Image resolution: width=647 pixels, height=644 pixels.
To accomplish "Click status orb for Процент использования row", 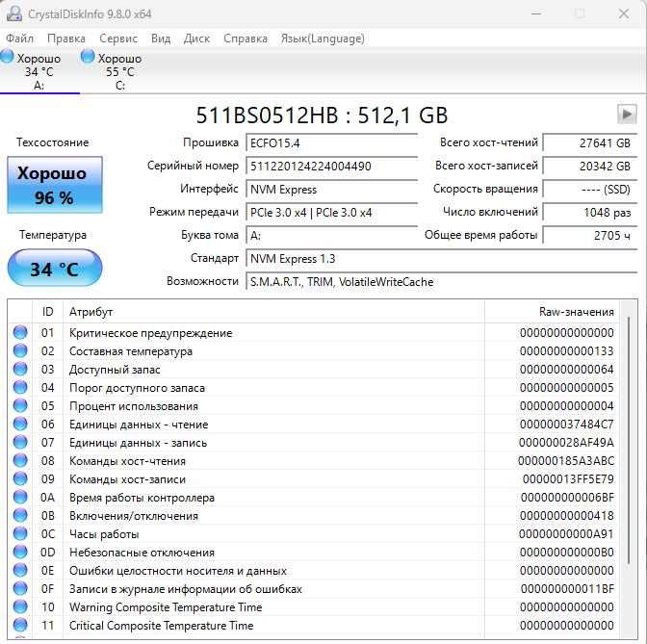I will click(x=20, y=406).
